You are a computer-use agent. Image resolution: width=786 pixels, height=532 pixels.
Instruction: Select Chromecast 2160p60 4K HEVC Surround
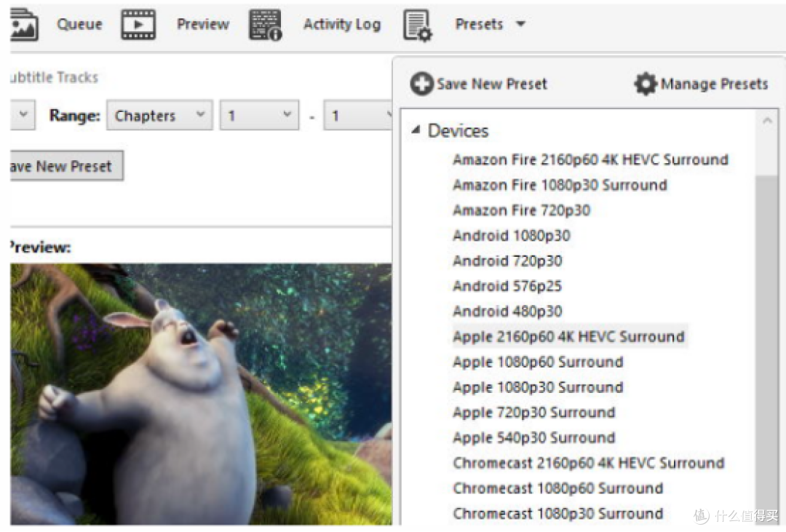coord(589,463)
